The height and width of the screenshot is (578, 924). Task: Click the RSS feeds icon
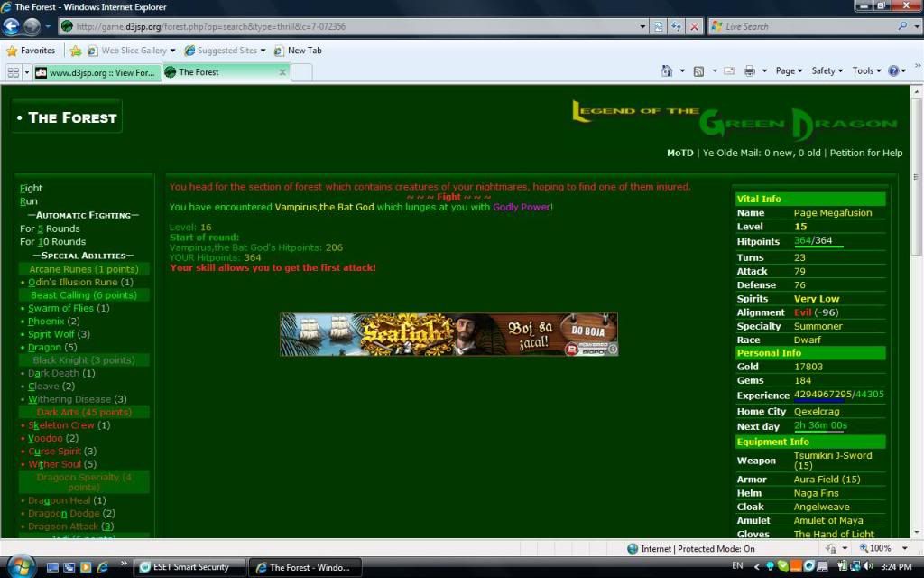coord(698,71)
